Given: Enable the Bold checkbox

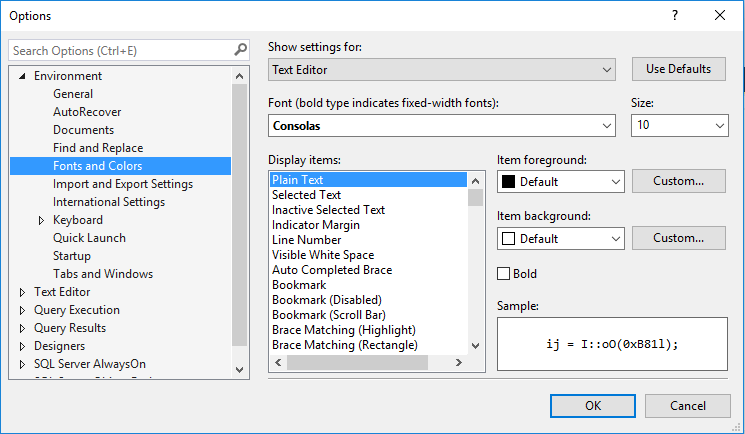Looking at the screenshot, I should coord(504,274).
